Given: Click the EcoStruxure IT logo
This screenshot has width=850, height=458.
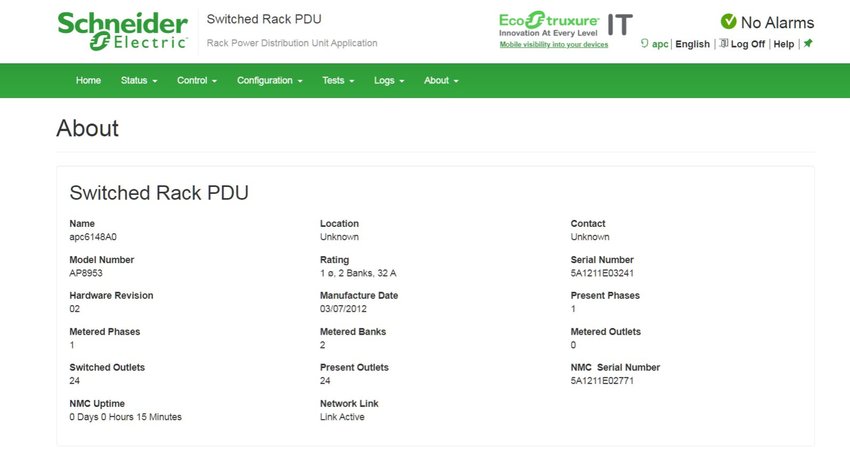Looking at the screenshot, I should [565, 24].
